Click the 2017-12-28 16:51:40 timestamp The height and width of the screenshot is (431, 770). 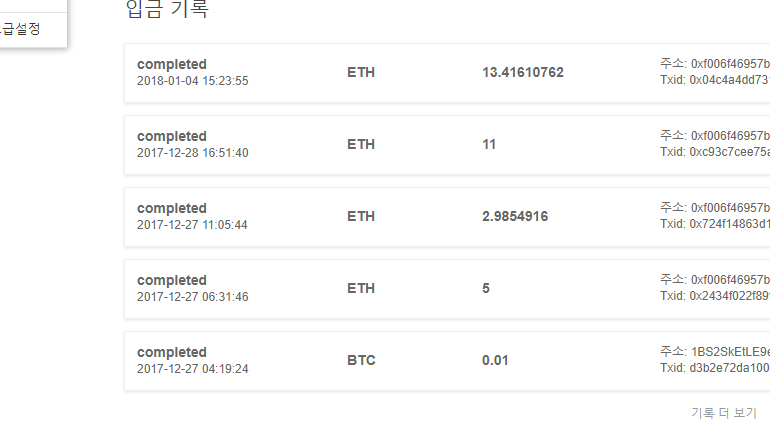pyautogui.click(x=192, y=153)
